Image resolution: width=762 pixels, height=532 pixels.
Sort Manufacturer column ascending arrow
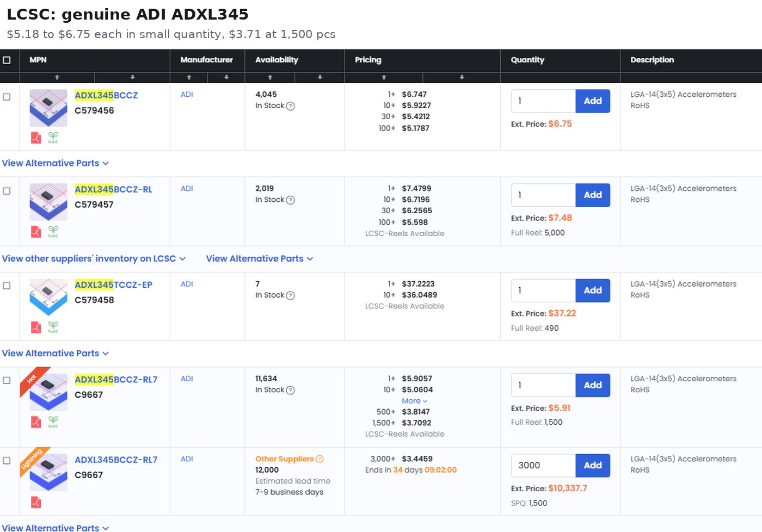coord(189,77)
